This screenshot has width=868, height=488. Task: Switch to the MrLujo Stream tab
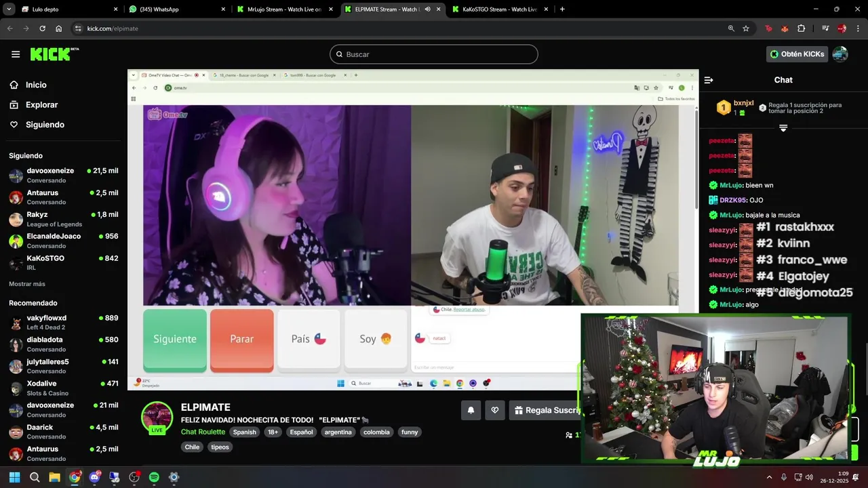(285, 9)
